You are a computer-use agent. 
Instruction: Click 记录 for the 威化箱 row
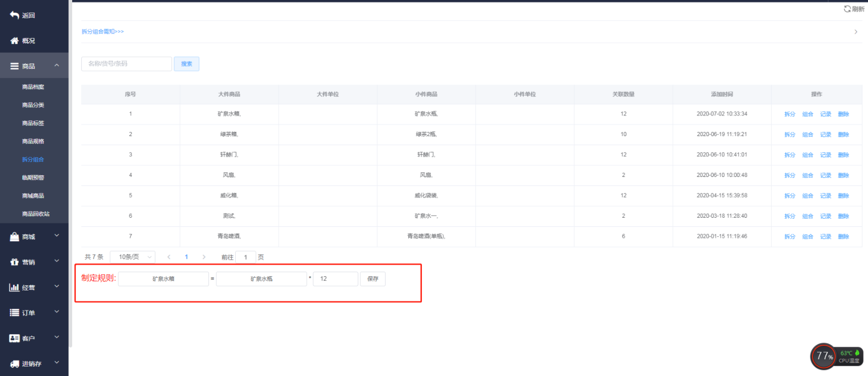coord(826,196)
